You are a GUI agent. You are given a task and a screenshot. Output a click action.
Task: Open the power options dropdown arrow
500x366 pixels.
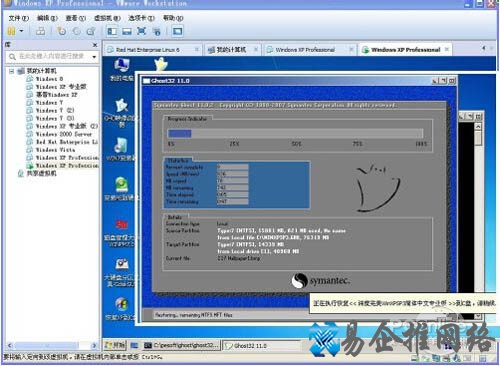point(22,31)
